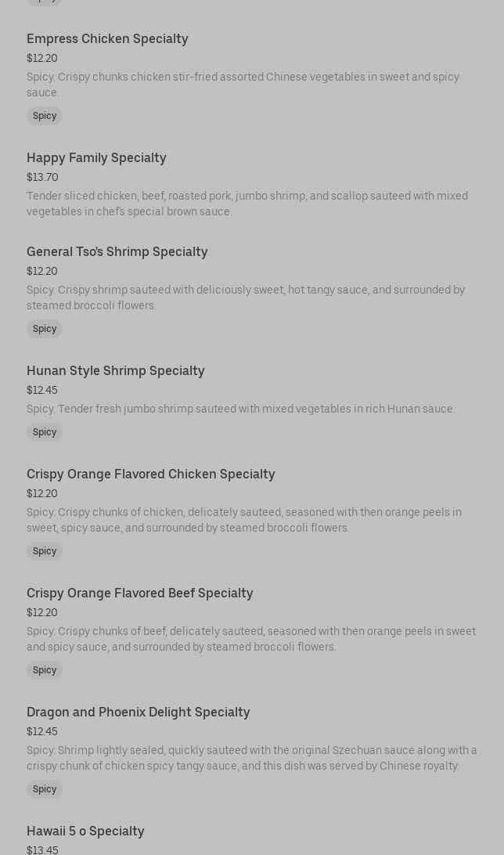Click the Spicy badge under Hunan Style Shrimp
Viewport: 504px width, 855px height.
(x=45, y=432)
